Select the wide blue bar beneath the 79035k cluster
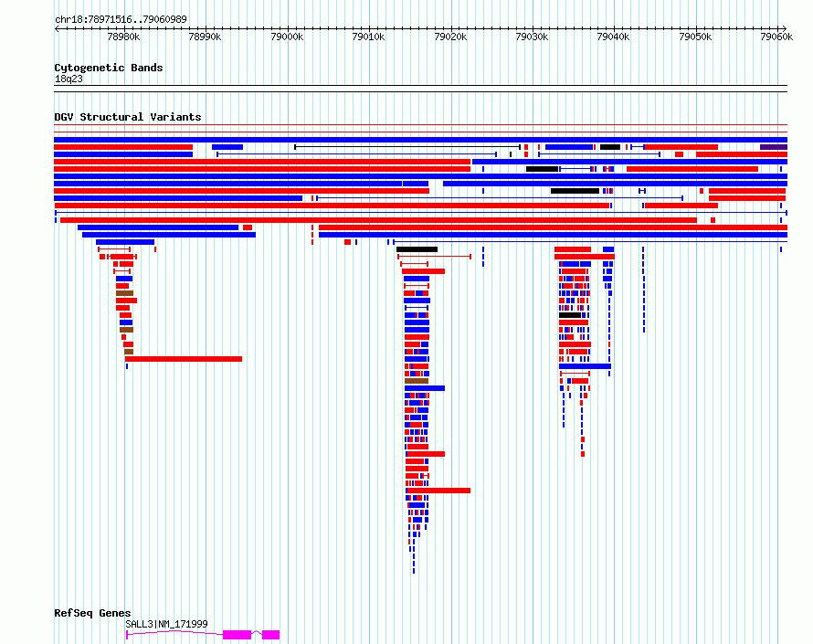The width and height of the screenshot is (813, 644). (585, 366)
